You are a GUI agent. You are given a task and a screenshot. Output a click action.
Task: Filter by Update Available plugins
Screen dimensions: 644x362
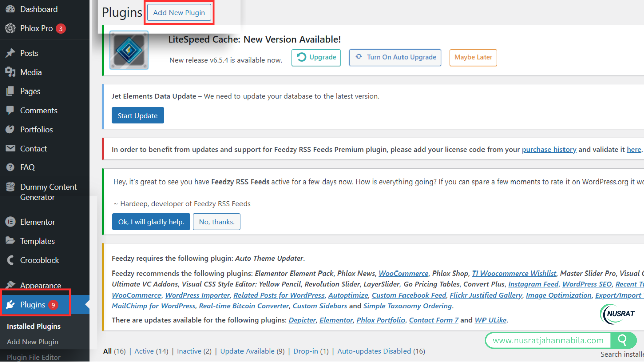[247, 351]
